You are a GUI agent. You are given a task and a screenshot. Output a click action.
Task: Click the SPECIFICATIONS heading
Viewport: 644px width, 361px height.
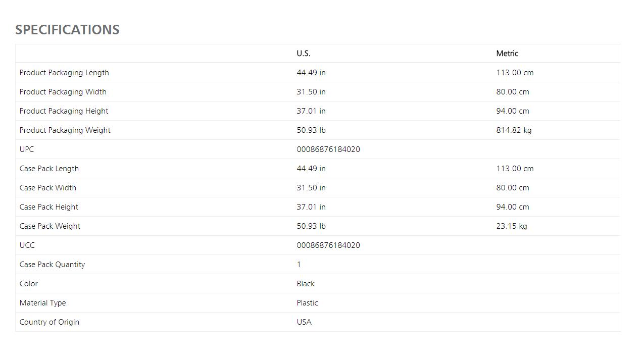[67, 30]
